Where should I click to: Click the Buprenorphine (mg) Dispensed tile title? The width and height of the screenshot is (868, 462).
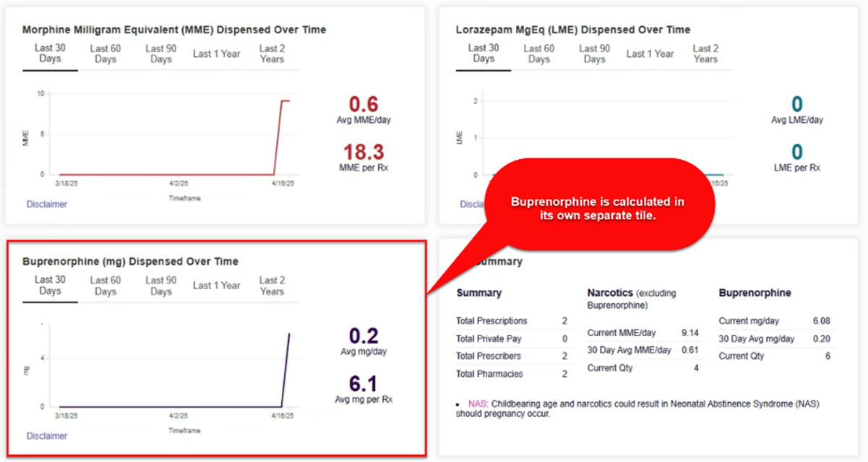pos(130,261)
